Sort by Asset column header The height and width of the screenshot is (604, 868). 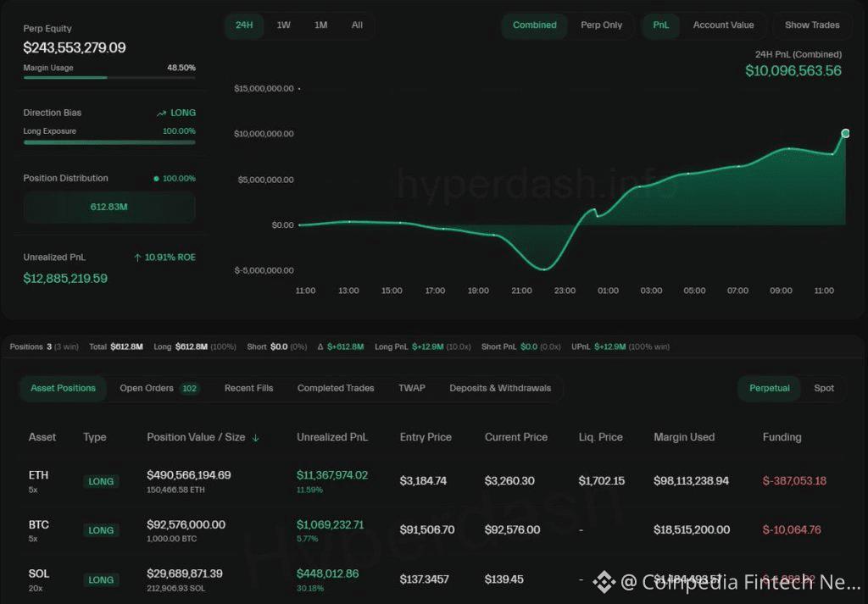click(x=42, y=437)
